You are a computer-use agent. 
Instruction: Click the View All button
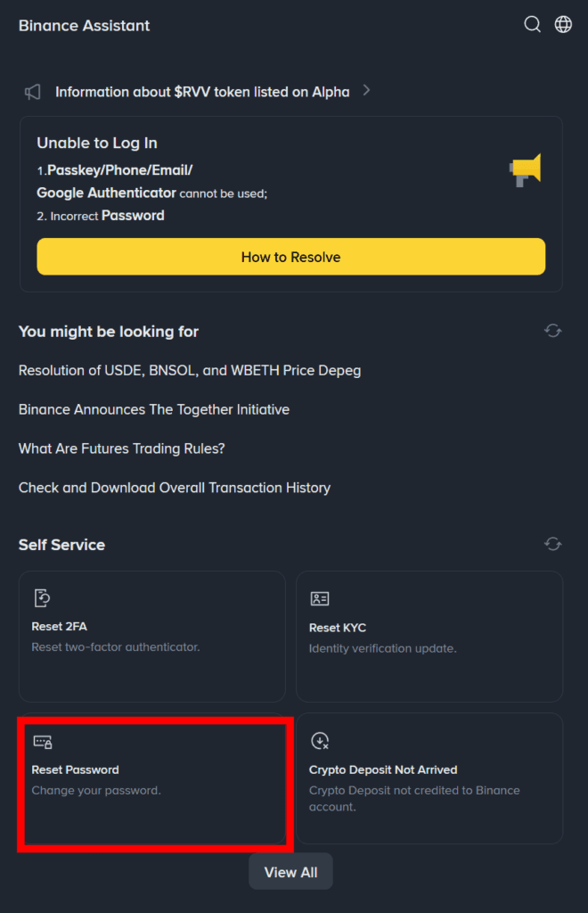(x=290, y=872)
